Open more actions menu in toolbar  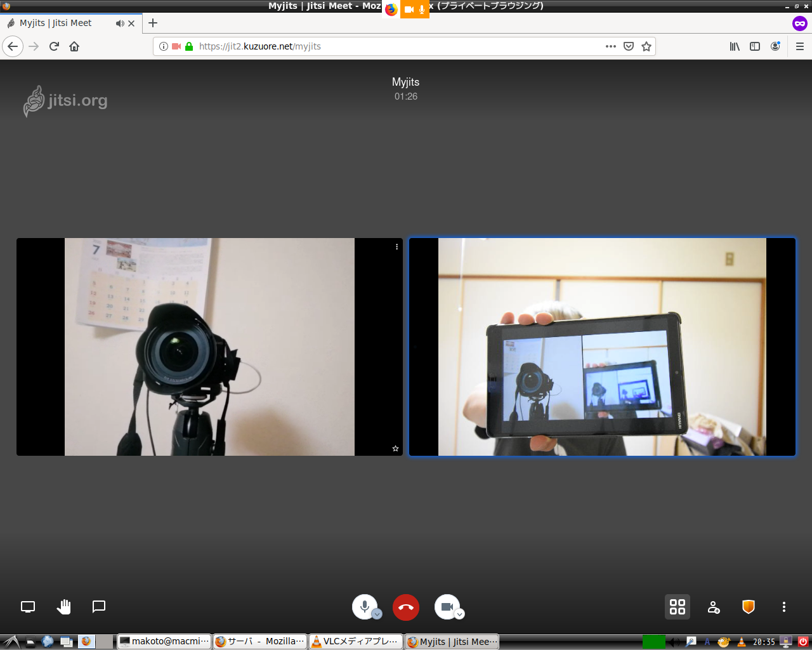point(784,607)
